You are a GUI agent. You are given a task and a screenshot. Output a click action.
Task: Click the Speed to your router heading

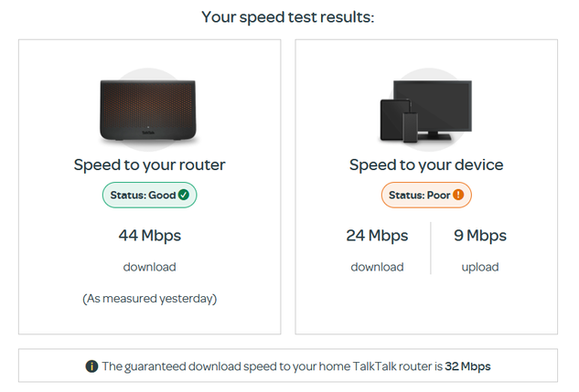tap(149, 165)
